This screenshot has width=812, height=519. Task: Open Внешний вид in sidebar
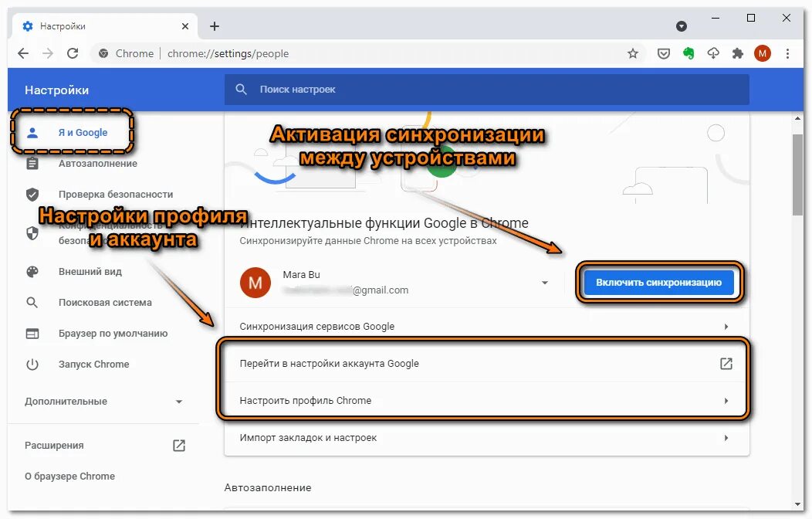[x=90, y=271]
